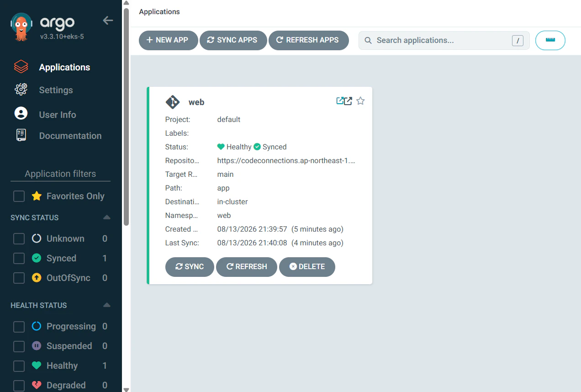Open User Info in the sidebar
The image size is (581, 392).
(x=58, y=115)
